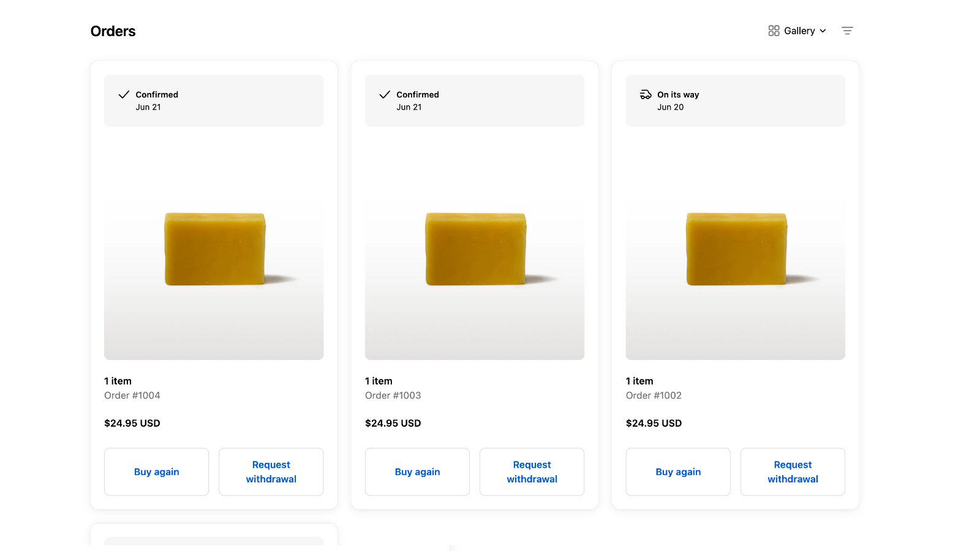Open soap product image of order #1004

click(214, 250)
